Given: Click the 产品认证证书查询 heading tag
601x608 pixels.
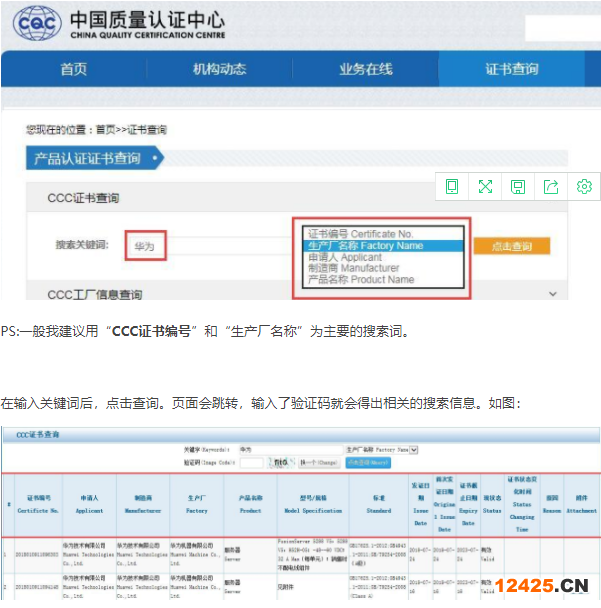Looking at the screenshot, I should 95,158.
